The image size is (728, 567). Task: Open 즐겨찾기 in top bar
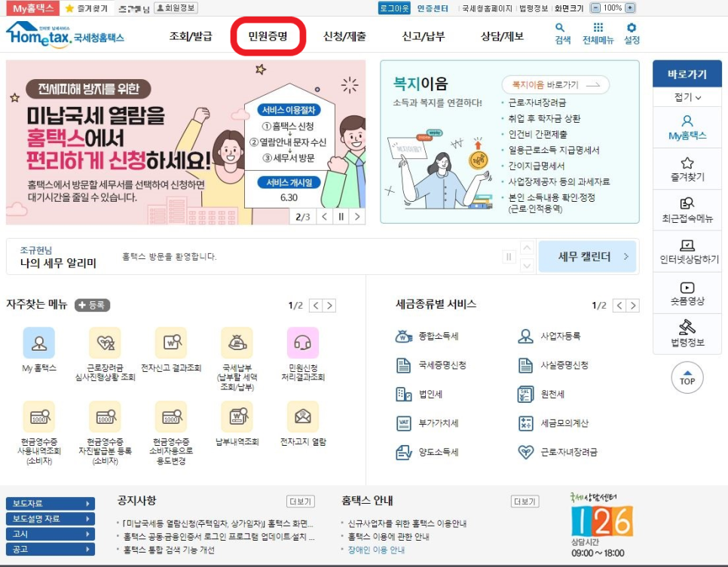[x=87, y=8]
